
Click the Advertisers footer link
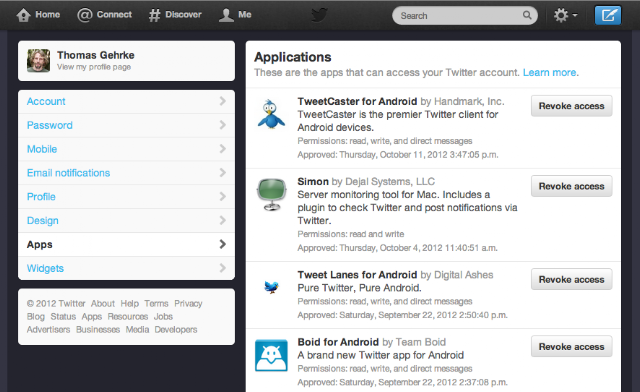tap(49, 330)
